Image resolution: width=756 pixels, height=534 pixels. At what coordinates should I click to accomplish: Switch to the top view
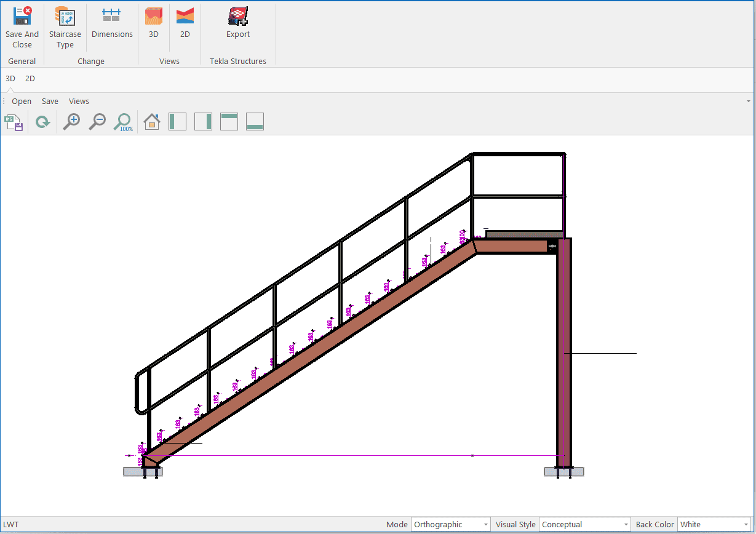[229, 122]
